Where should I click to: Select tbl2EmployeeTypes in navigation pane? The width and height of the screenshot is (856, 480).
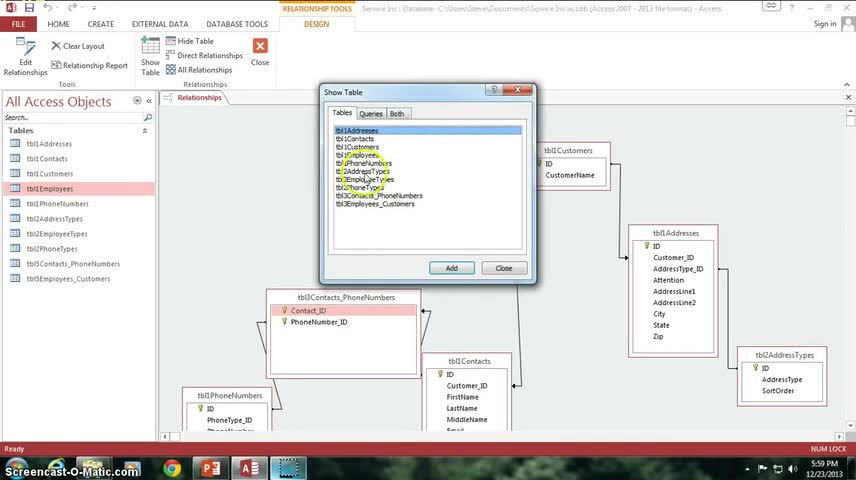click(x=78, y=234)
